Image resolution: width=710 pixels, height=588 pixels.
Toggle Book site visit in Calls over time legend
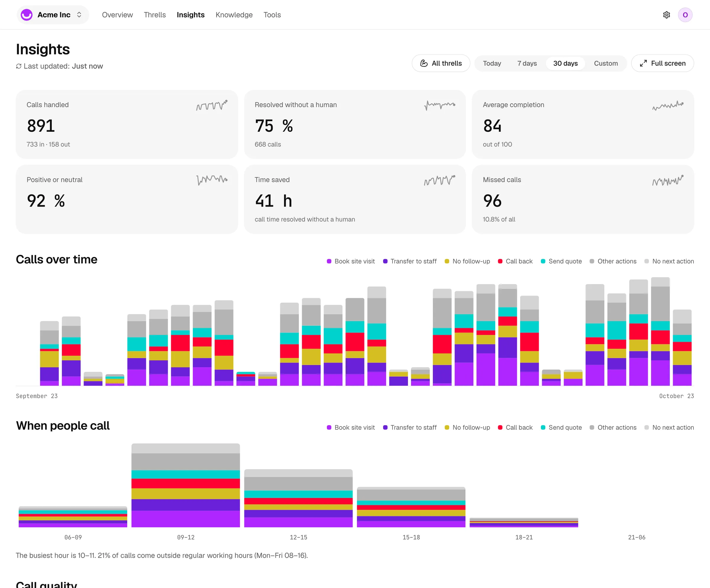[351, 261]
